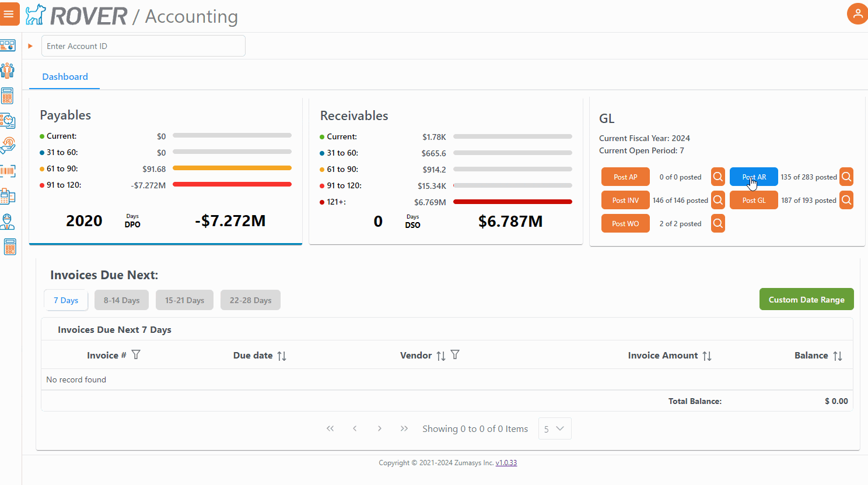Click the magnifier next to Post AP

(718, 177)
